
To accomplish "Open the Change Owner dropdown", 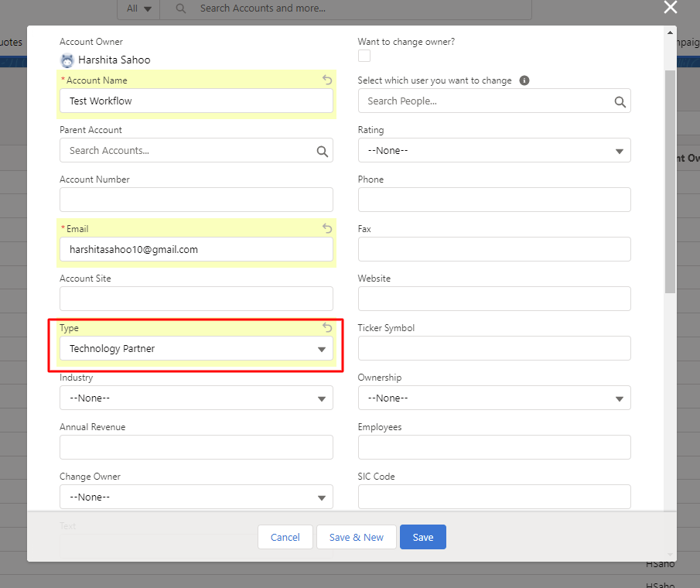I will pyautogui.click(x=196, y=497).
